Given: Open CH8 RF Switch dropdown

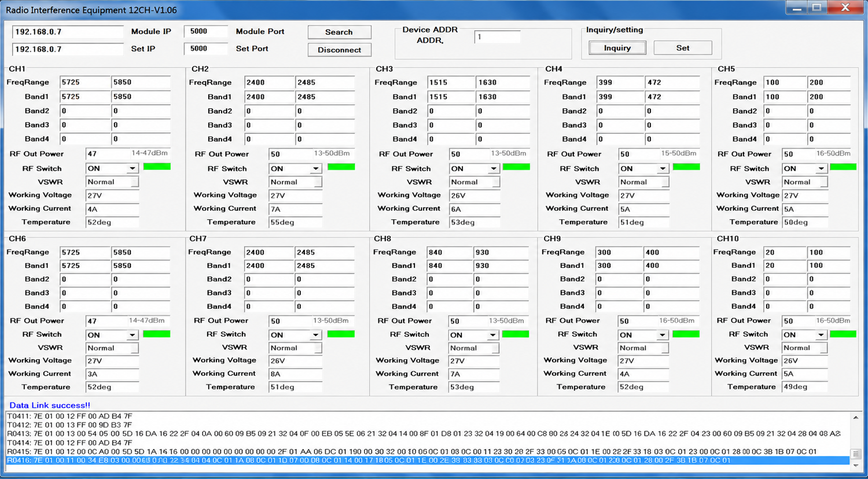Looking at the screenshot, I should tap(492, 335).
